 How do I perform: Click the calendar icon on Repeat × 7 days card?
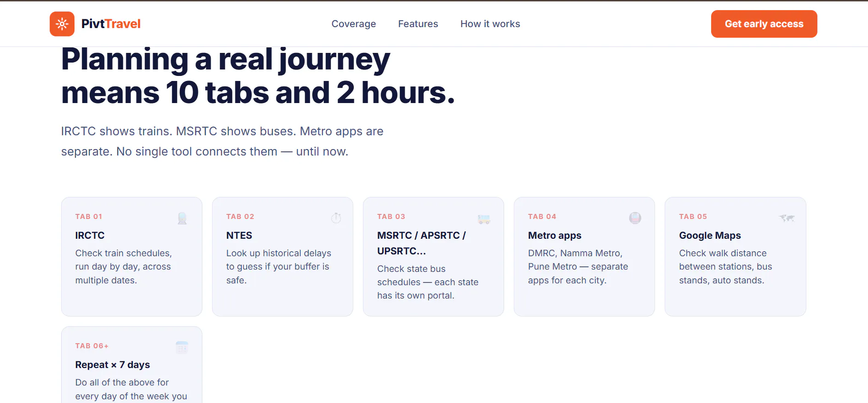pos(182,347)
